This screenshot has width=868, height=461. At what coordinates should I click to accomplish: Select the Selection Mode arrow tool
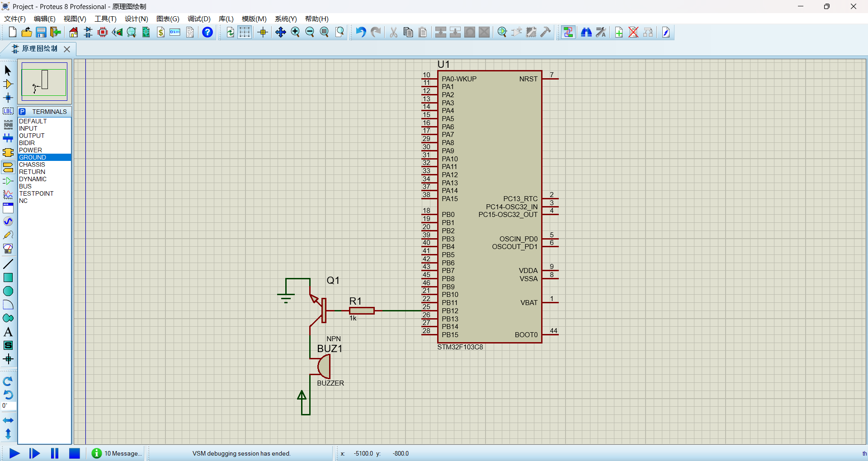8,71
